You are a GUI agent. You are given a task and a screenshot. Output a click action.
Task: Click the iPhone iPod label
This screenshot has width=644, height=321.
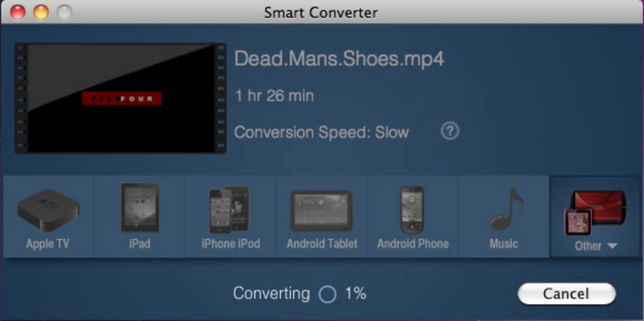(x=231, y=244)
